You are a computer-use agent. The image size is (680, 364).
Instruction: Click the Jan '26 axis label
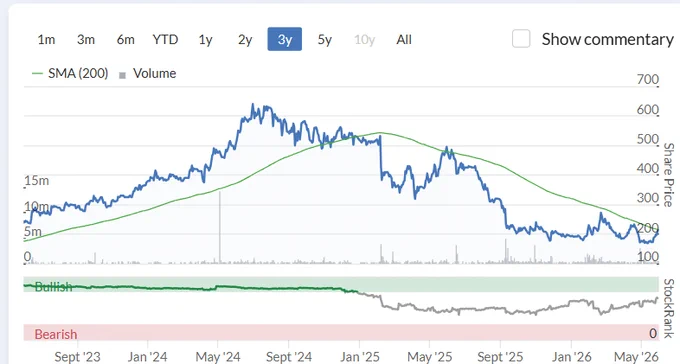coord(571,357)
